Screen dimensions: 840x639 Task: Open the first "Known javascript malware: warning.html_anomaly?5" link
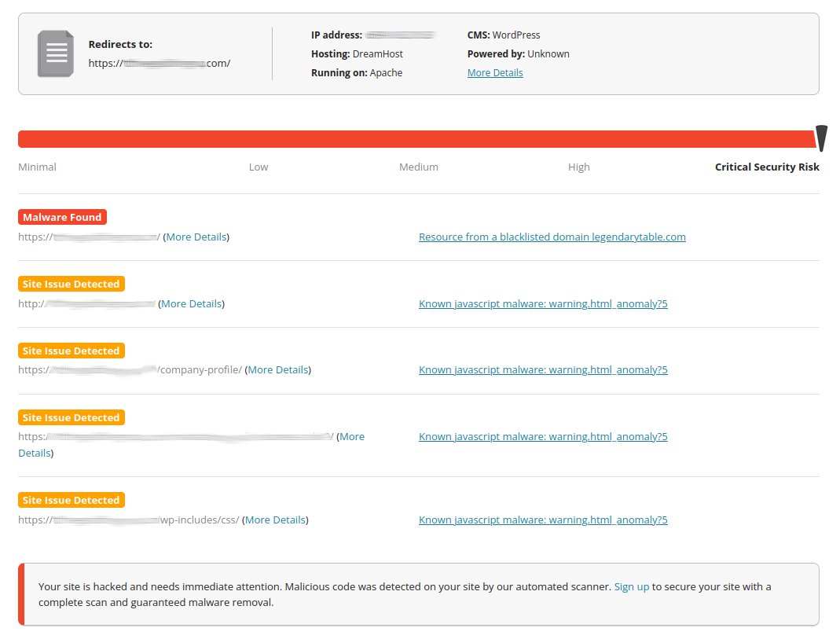(543, 303)
